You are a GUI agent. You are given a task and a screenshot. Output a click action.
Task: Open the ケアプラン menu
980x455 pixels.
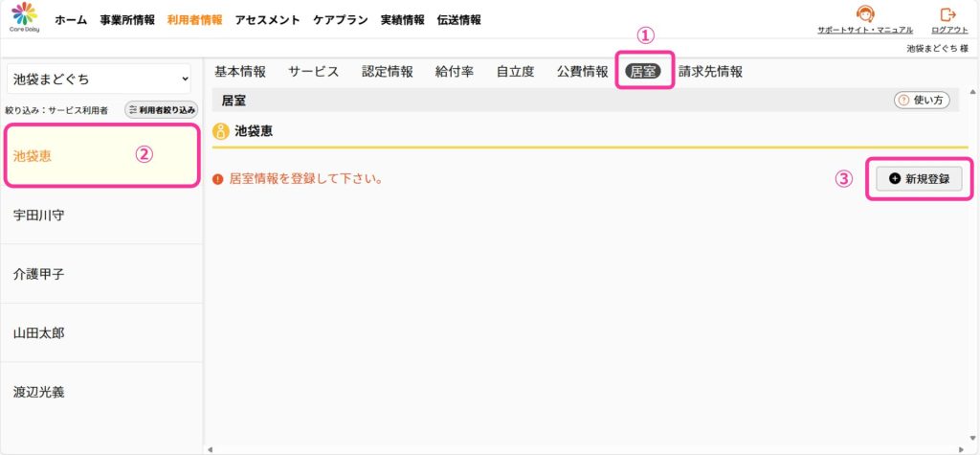pos(341,20)
